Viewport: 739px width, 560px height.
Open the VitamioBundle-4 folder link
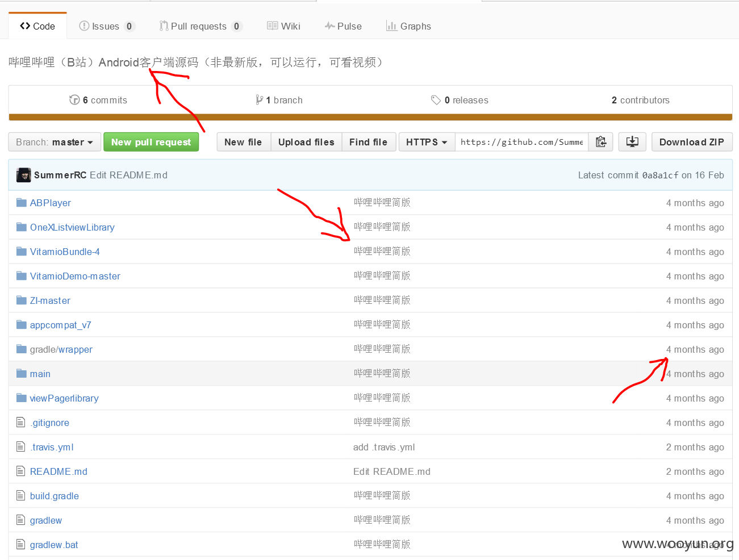click(65, 252)
